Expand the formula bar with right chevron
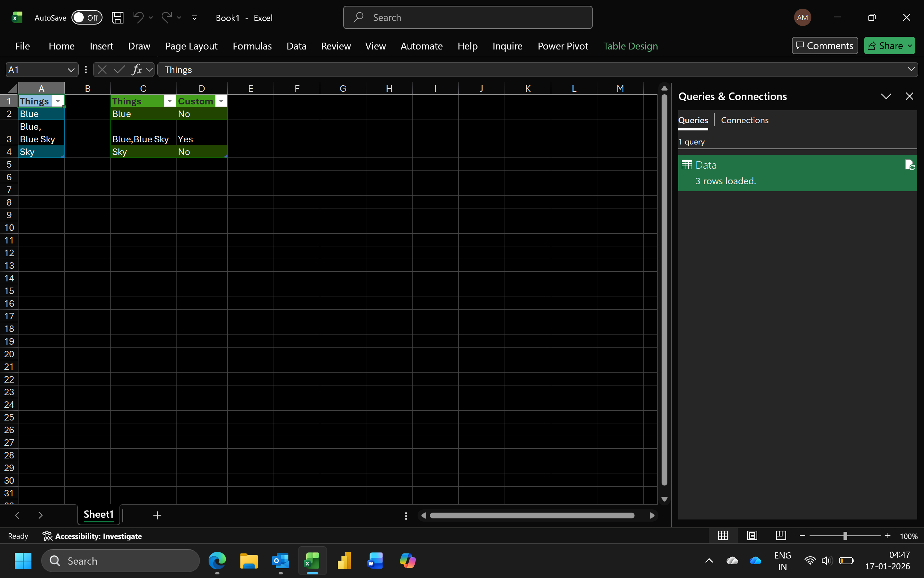This screenshot has height=578, width=924. tap(911, 69)
